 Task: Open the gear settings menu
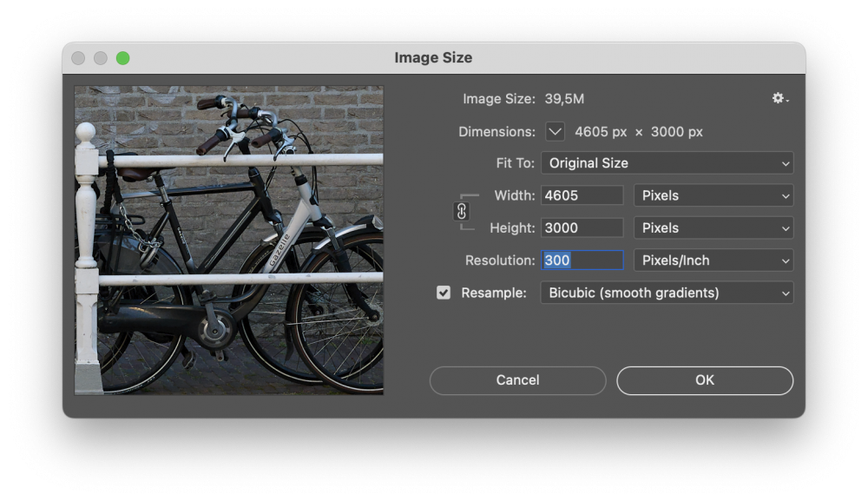pyautogui.click(x=780, y=98)
